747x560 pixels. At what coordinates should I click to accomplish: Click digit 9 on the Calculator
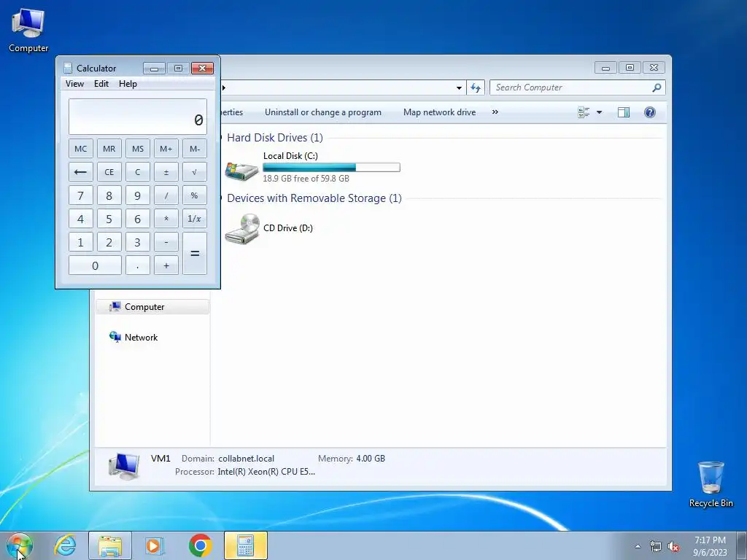(138, 195)
